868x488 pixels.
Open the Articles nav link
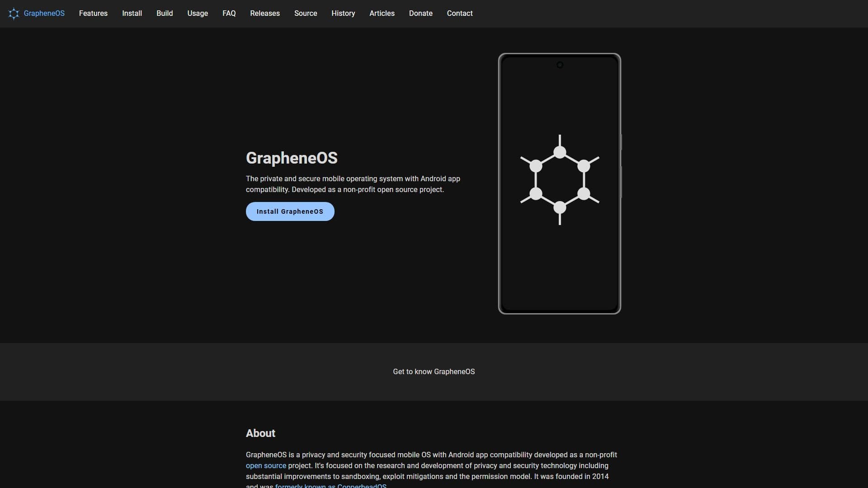click(x=382, y=14)
